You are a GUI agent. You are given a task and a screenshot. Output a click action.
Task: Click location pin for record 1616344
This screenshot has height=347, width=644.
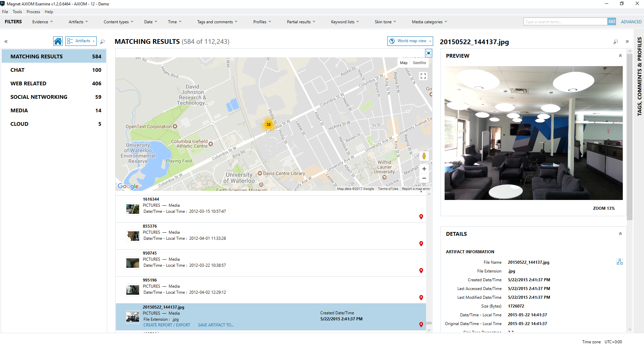(x=421, y=217)
